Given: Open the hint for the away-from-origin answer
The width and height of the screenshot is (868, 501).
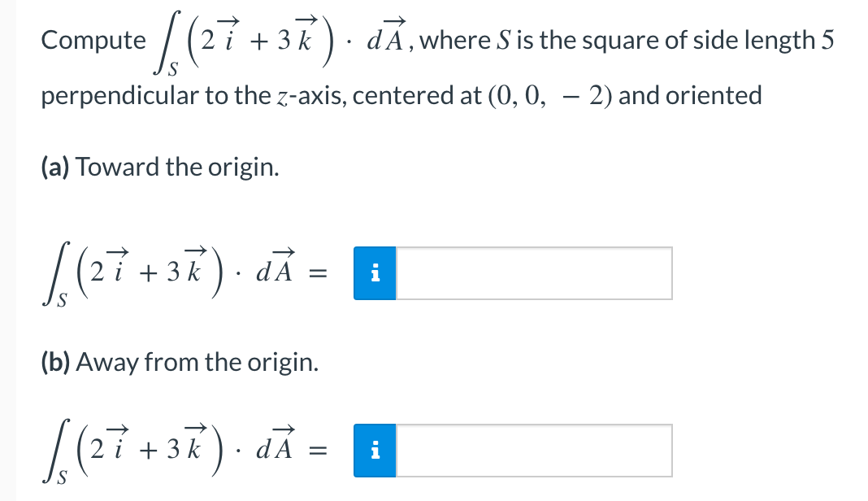Looking at the screenshot, I should click(x=375, y=450).
